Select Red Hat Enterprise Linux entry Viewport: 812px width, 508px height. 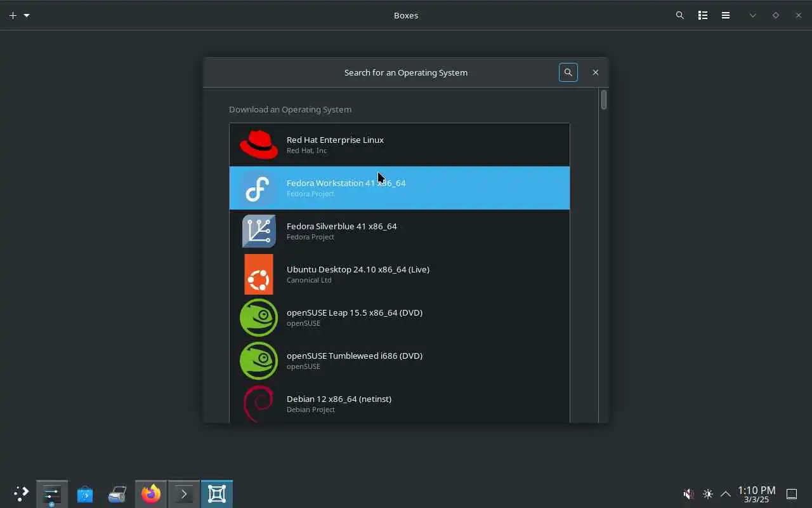click(x=400, y=145)
